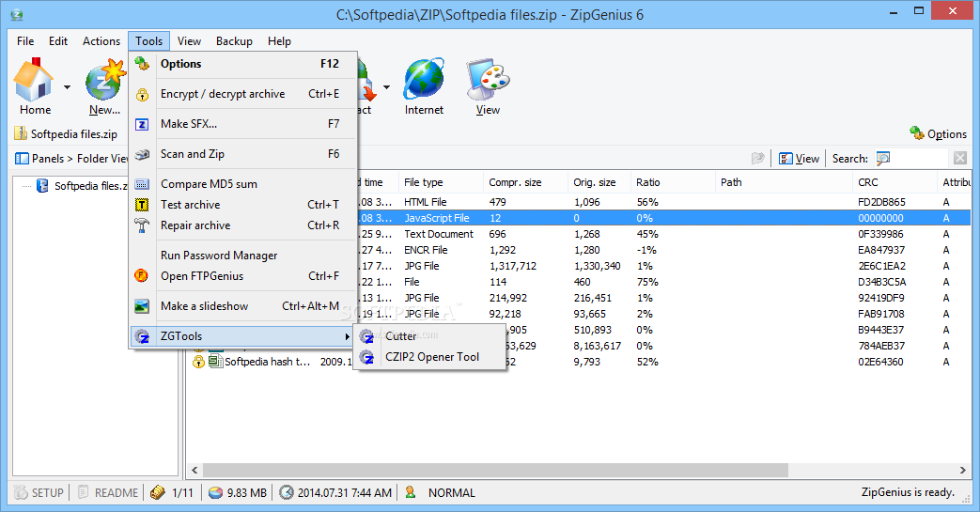Click the padlock icon beside Encrypt archive
The width and height of the screenshot is (980, 512).
(x=142, y=94)
